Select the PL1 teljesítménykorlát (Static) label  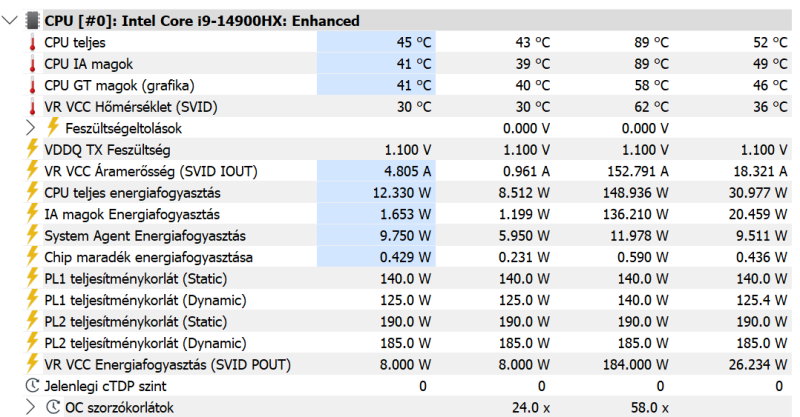[x=136, y=278]
